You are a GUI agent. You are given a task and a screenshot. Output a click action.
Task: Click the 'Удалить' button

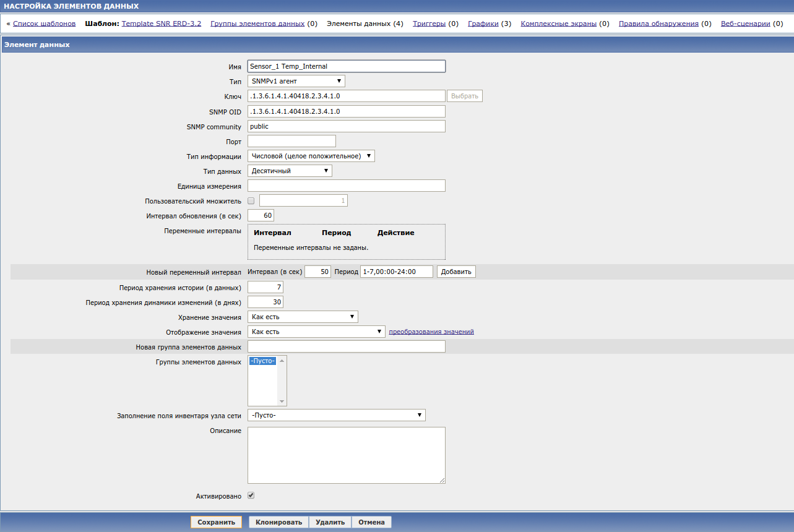(x=330, y=522)
